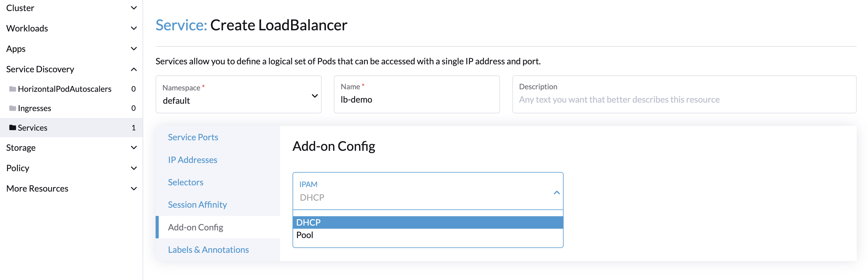868x280 pixels.
Task: Expand the Policy sidebar section
Action: point(134,168)
